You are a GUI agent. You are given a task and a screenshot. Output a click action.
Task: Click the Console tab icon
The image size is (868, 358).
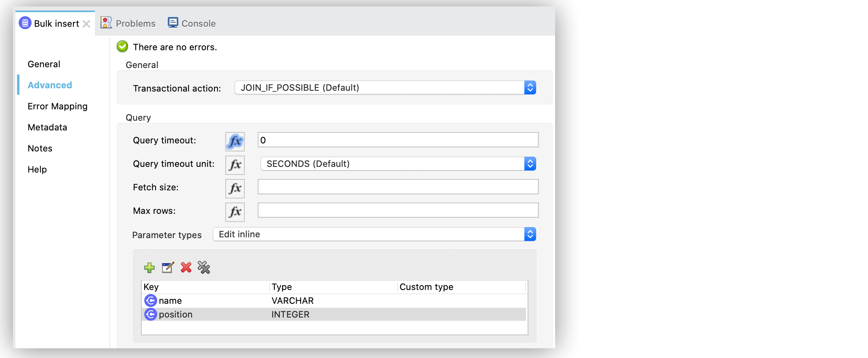[x=172, y=23]
